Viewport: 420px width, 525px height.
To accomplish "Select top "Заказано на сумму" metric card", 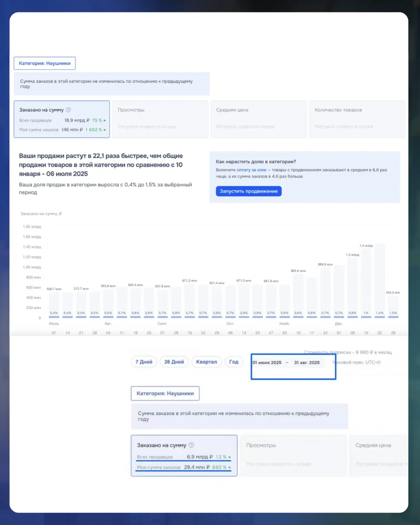I will coord(62,119).
